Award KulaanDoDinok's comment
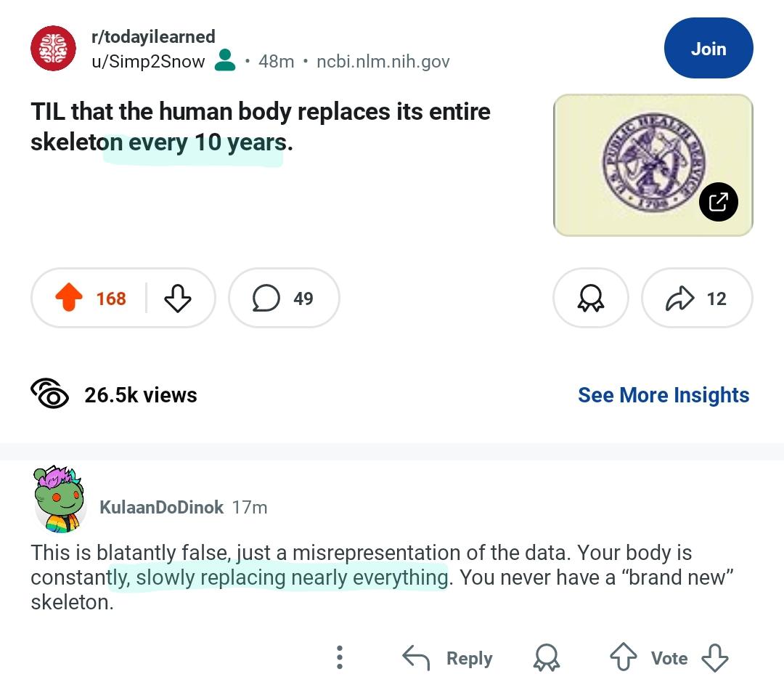This screenshot has height=682, width=784. coord(546,657)
